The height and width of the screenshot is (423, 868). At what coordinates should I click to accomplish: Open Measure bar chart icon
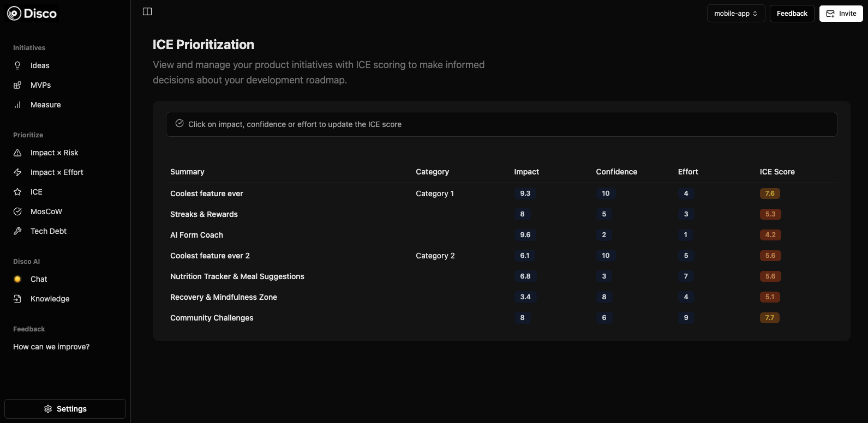[x=17, y=105]
